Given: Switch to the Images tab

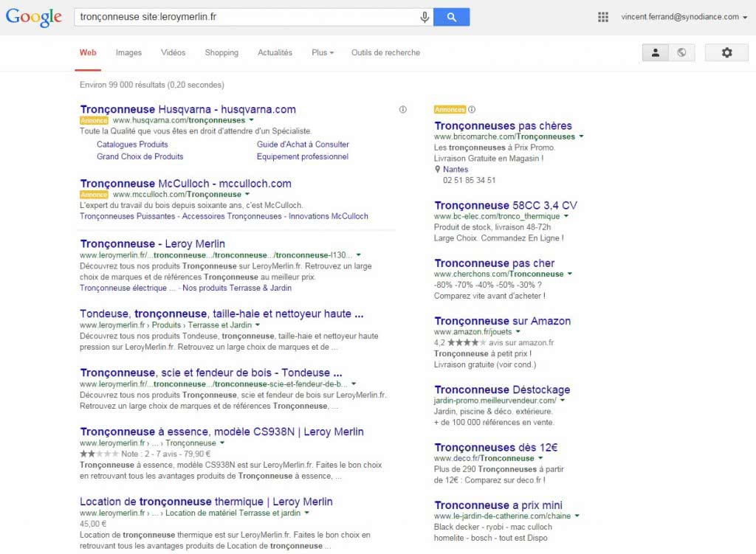Looking at the screenshot, I should click(x=128, y=52).
